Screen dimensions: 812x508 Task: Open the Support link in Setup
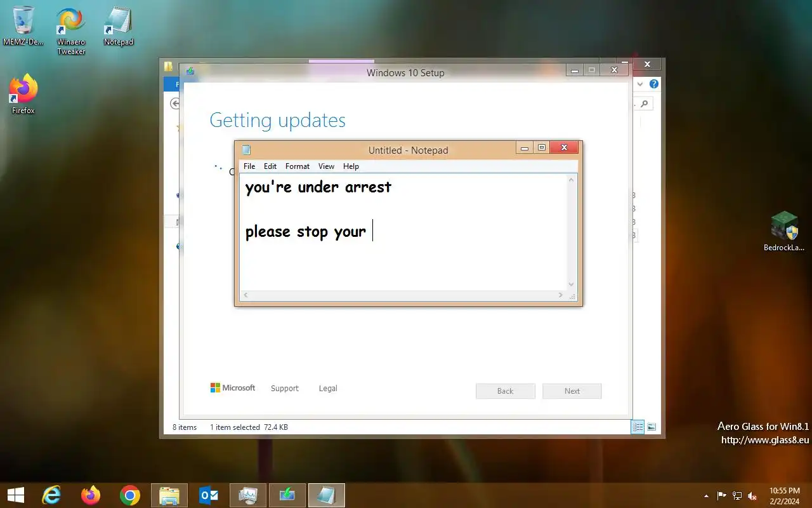[285, 389]
